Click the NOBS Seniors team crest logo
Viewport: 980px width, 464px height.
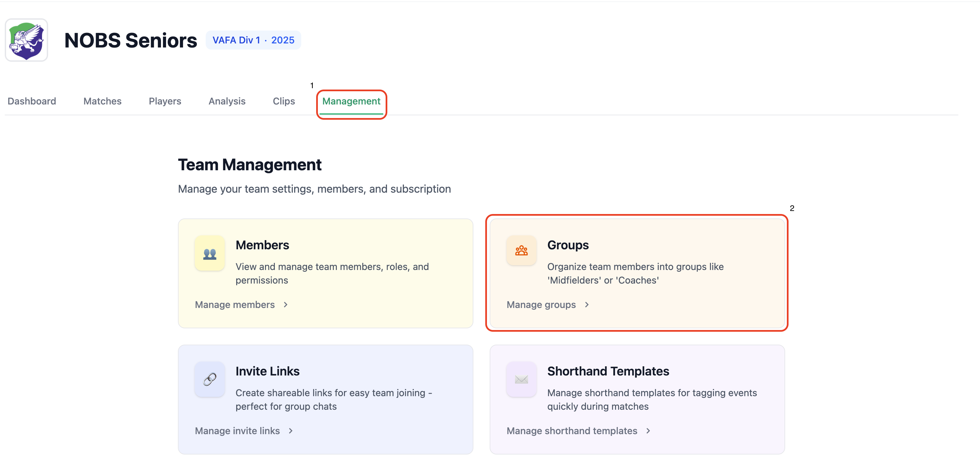coord(26,40)
